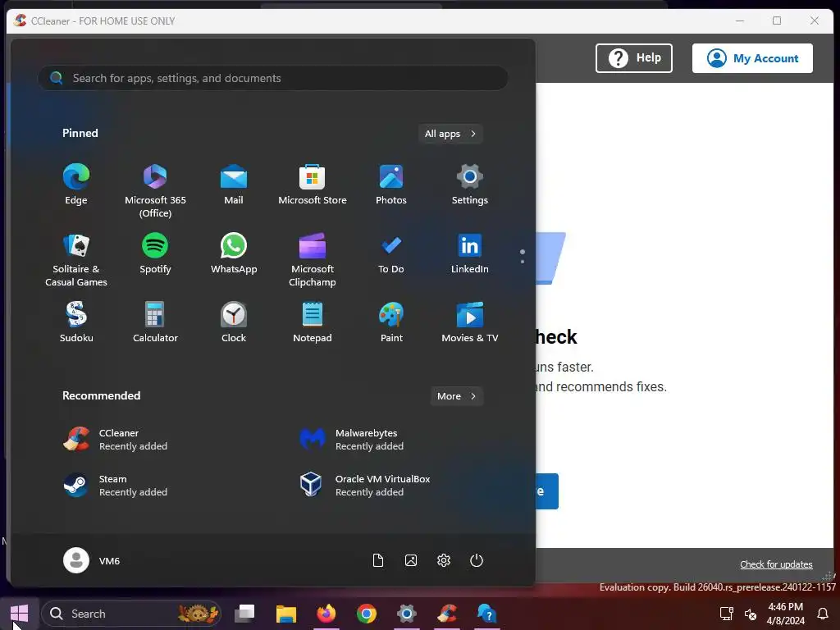The width and height of the screenshot is (840, 630).
Task: Launch Microsoft Clipchamp
Action: click(x=313, y=260)
